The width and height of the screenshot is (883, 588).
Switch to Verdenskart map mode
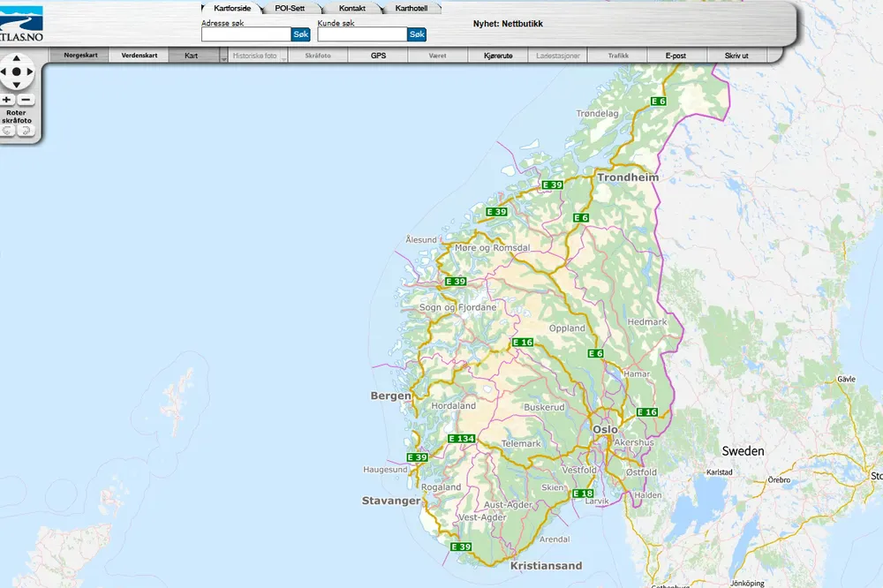point(139,56)
